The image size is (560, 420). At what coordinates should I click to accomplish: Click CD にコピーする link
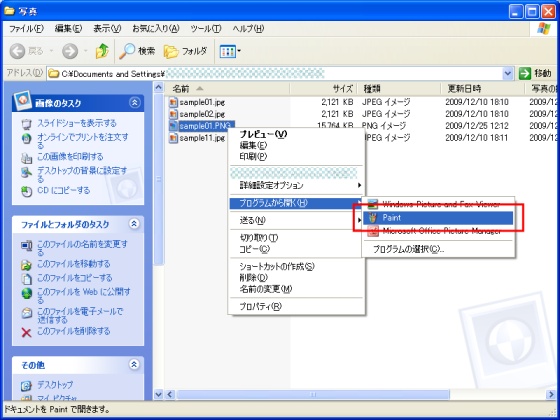64,190
